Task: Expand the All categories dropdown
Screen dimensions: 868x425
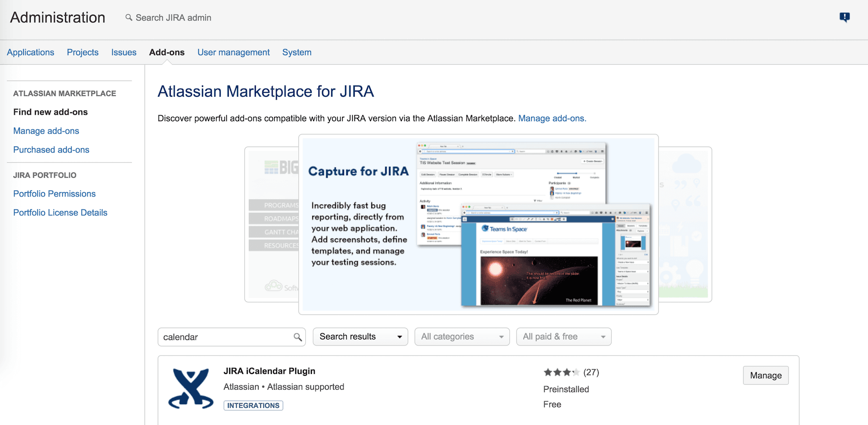Action: point(462,337)
